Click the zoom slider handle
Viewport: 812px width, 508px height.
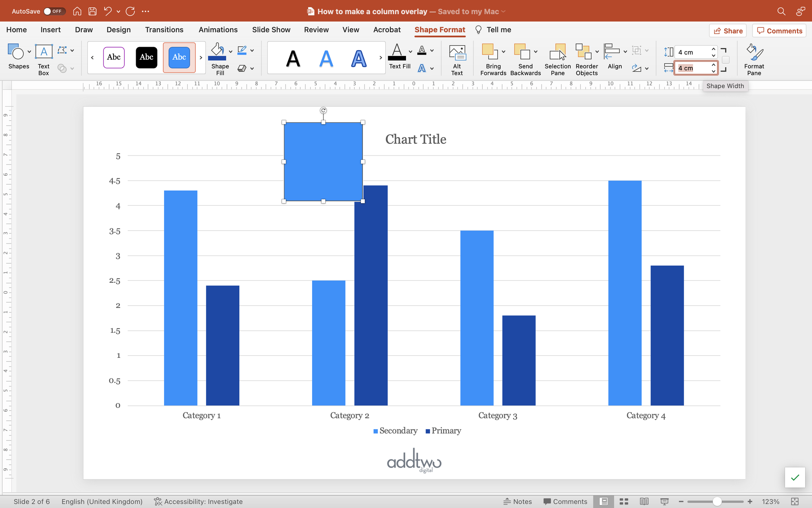(717, 501)
